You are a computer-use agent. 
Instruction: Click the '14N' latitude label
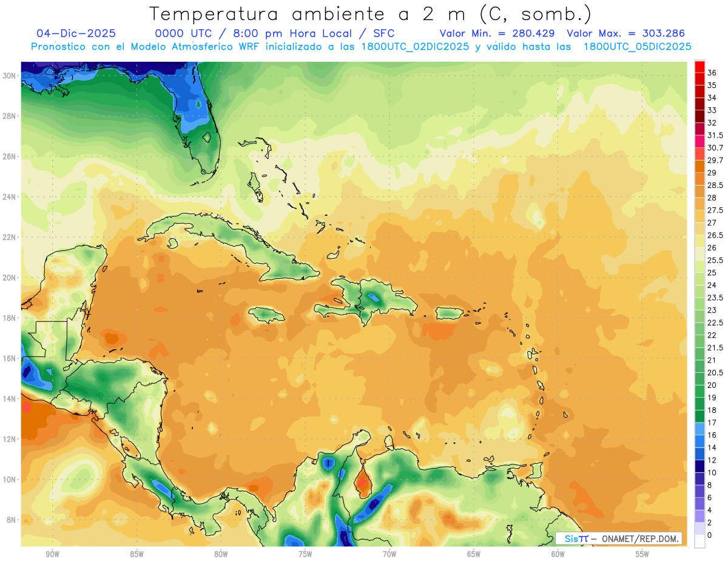9,398
